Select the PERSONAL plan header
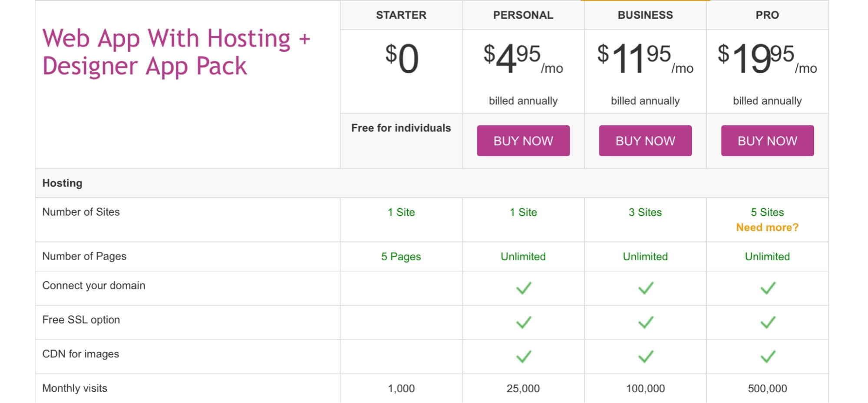The height and width of the screenshot is (403, 868). tap(523, 15)
